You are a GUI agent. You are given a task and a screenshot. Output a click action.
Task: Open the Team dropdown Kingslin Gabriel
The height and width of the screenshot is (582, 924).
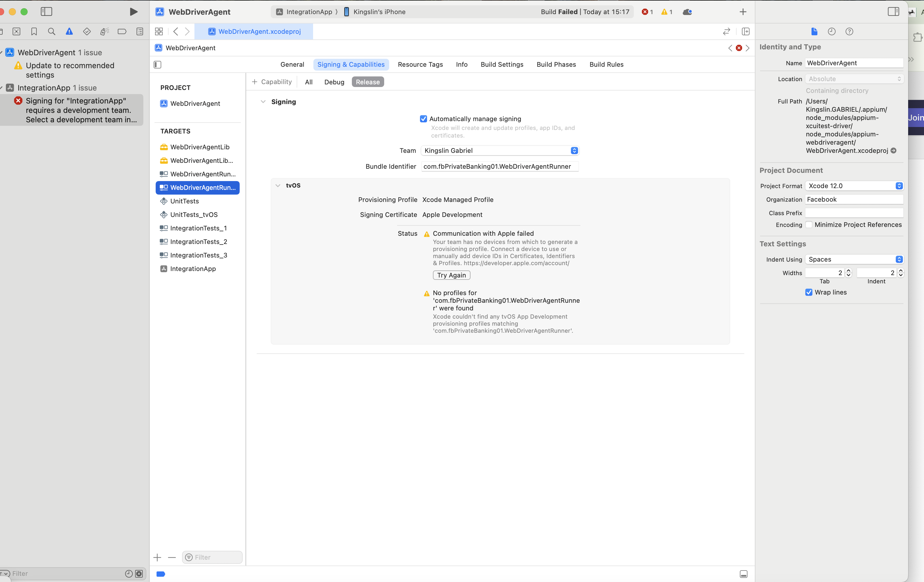point(499,150)
